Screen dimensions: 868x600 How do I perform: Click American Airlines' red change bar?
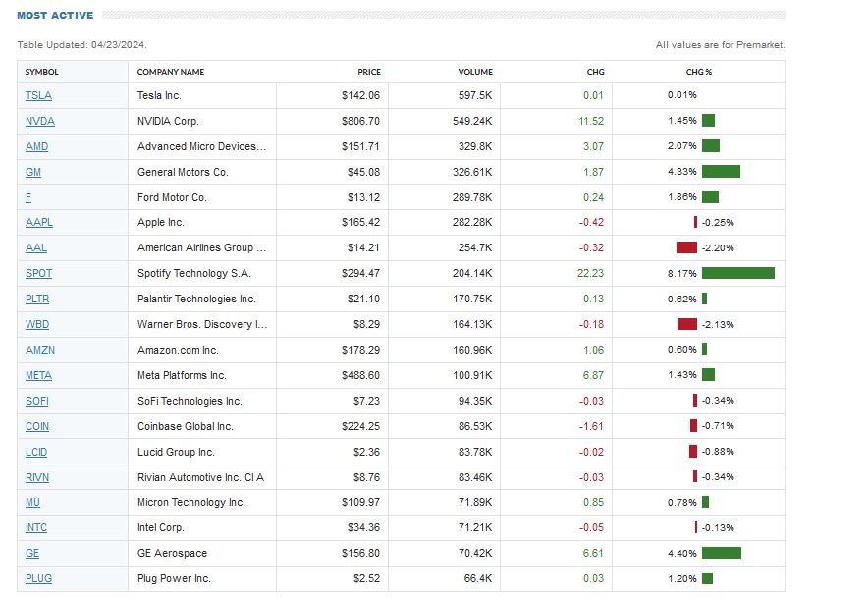686,248
